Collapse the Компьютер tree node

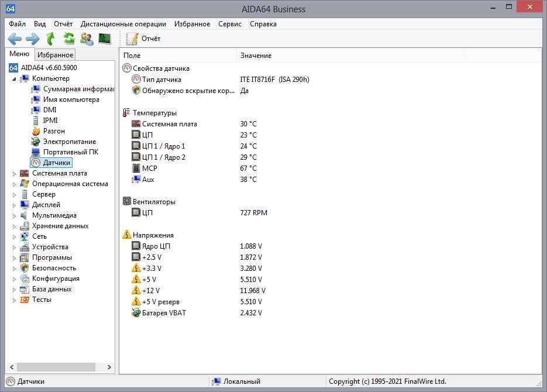pos(14,79)
